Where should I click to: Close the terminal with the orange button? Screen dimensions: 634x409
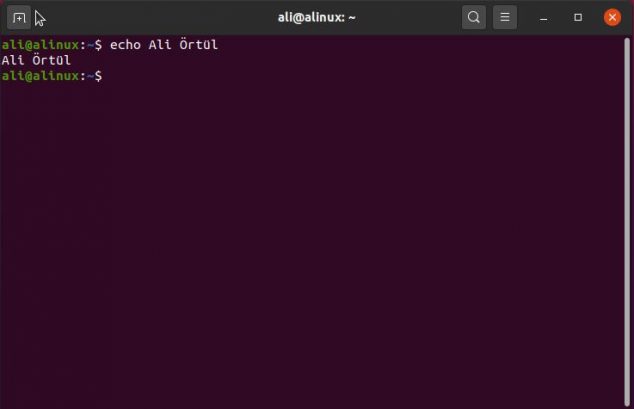612,17
